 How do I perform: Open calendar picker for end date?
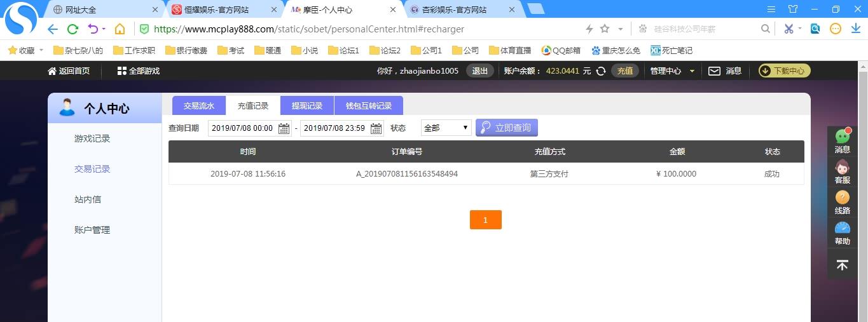(376, 128)
